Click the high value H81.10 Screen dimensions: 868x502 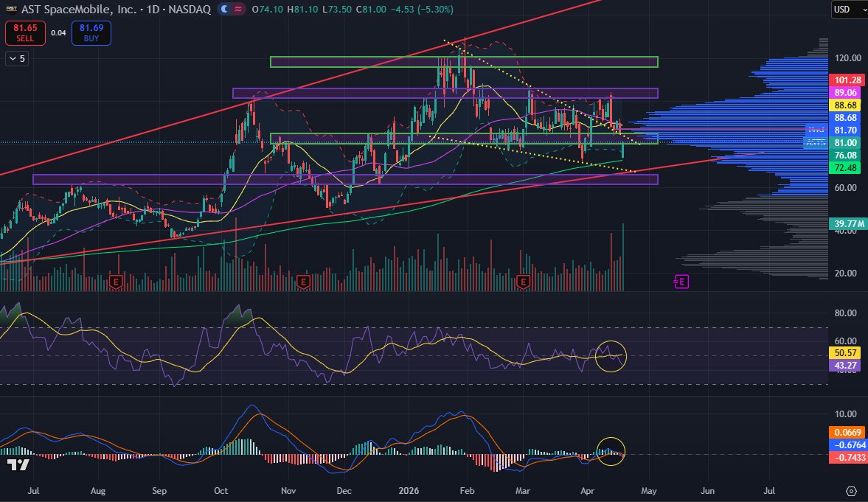(302, 10)
